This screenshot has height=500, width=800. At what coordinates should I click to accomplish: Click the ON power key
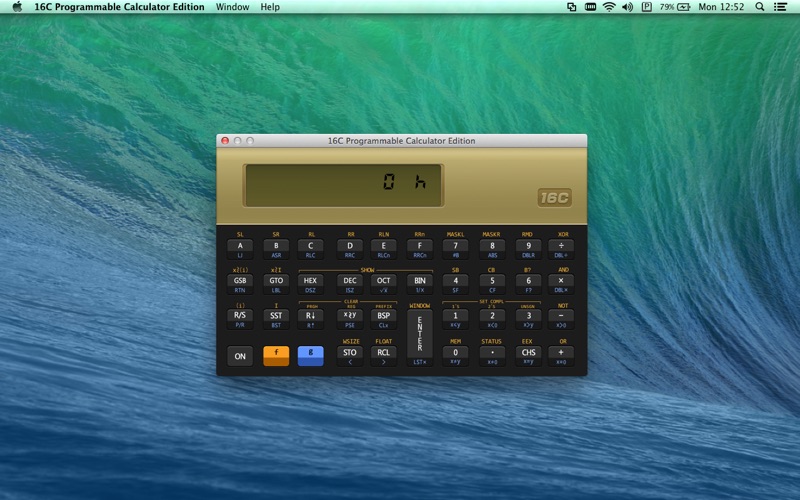pyautogui.click(x=240, y=356)
